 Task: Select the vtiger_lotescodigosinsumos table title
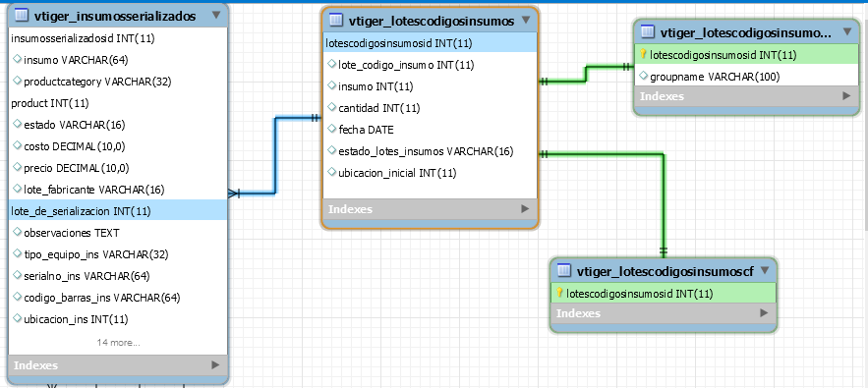(432, 21)
